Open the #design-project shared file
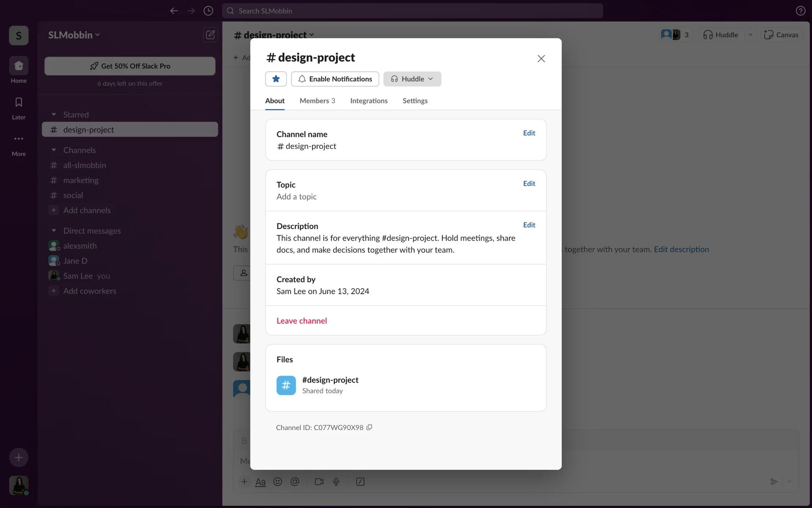The width and height of the screenshot is (812, 508). (x=330, y=380)
